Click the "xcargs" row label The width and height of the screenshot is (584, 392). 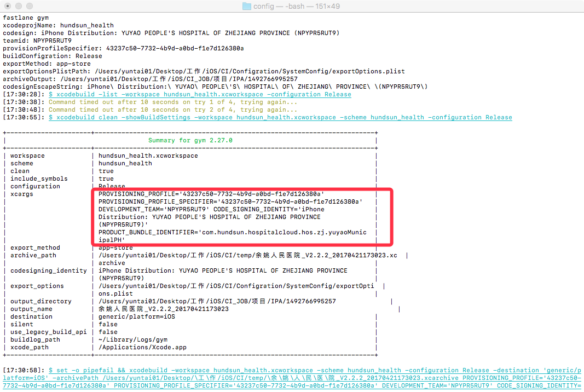[x=22, y=194]
